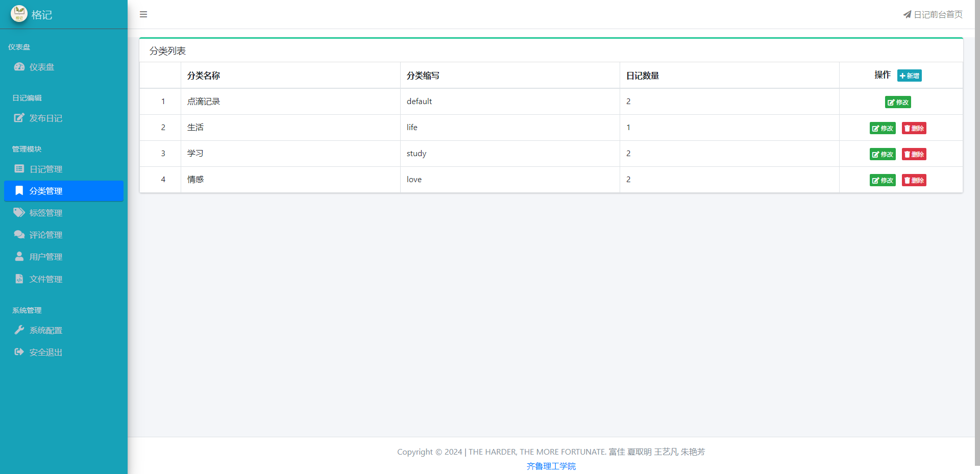Click the 用户管理 user icon

pos(19,257)
